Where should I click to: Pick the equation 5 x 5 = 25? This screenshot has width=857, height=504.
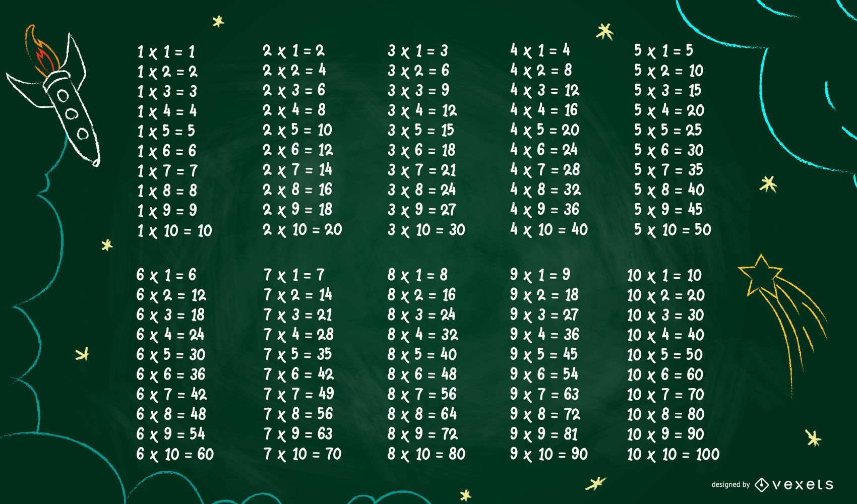tap(668, 130)
